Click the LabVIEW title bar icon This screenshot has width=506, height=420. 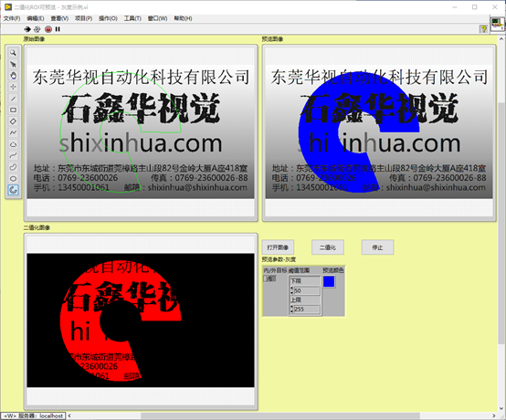[8, 6]
